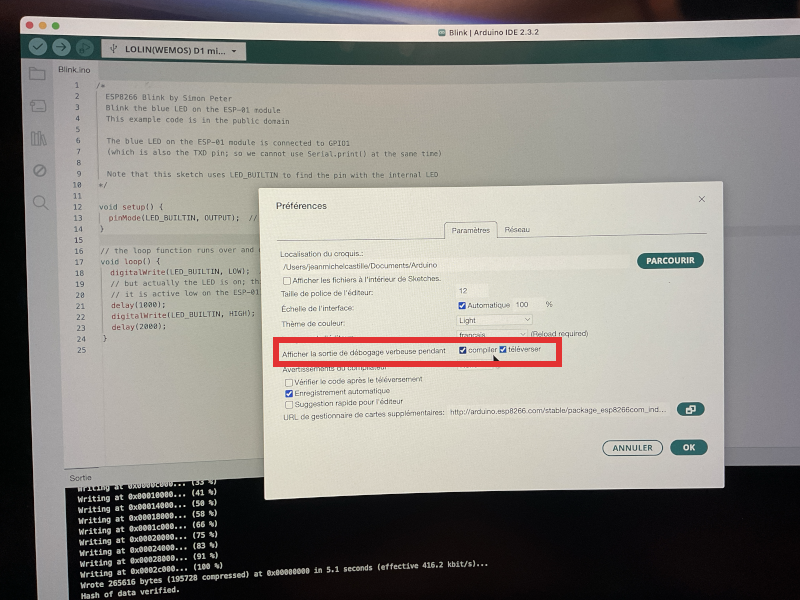Open the Boards Manager sidebar icon
The width and height of the screenshot is (800, 600).
point(38,106)
